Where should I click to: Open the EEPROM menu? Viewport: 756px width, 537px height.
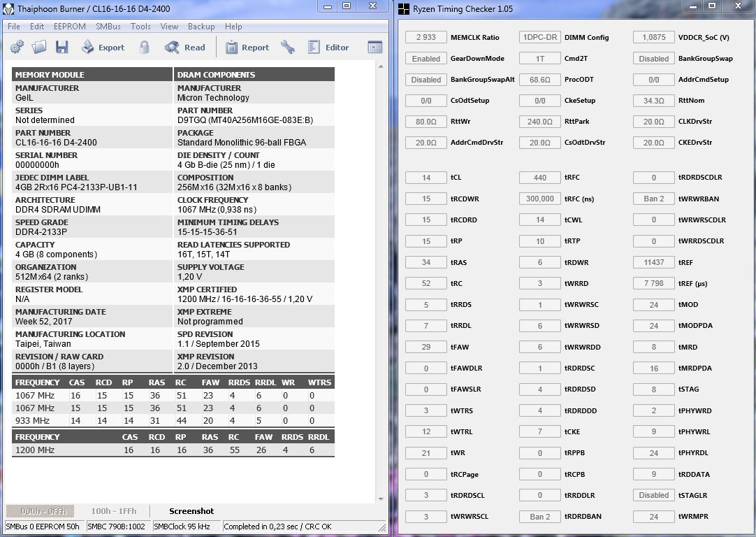(x=69, y=27)
